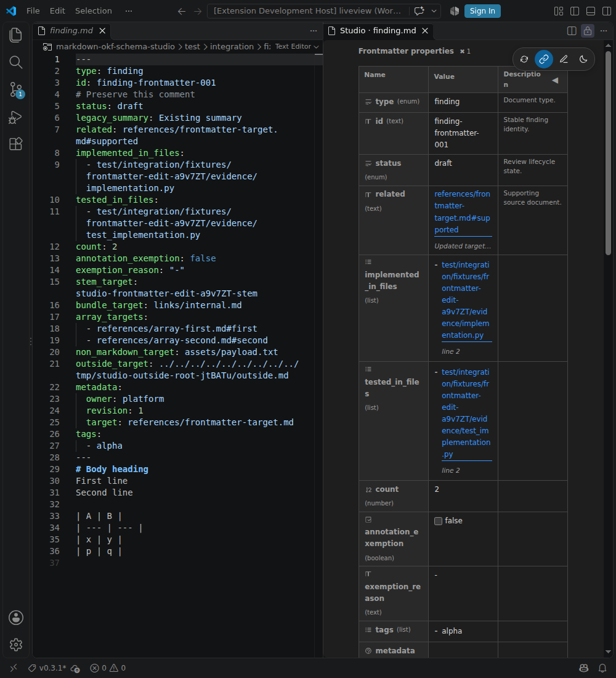The height and width of the screenshot is (678, 616).
Task: Open the overflow menu bar ellipsis
Action: click(129, 11)
